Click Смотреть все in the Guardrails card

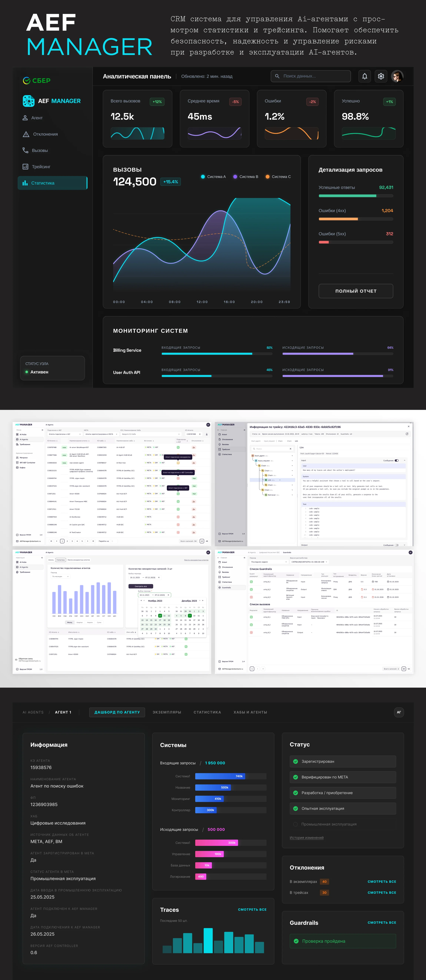point(382,923)
